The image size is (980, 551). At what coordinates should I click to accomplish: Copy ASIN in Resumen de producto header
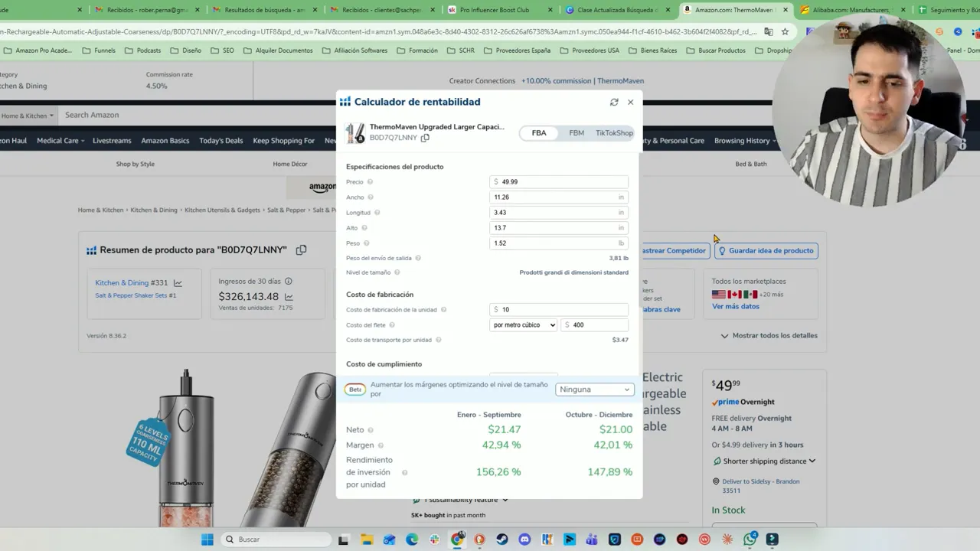tap(301, 249)
